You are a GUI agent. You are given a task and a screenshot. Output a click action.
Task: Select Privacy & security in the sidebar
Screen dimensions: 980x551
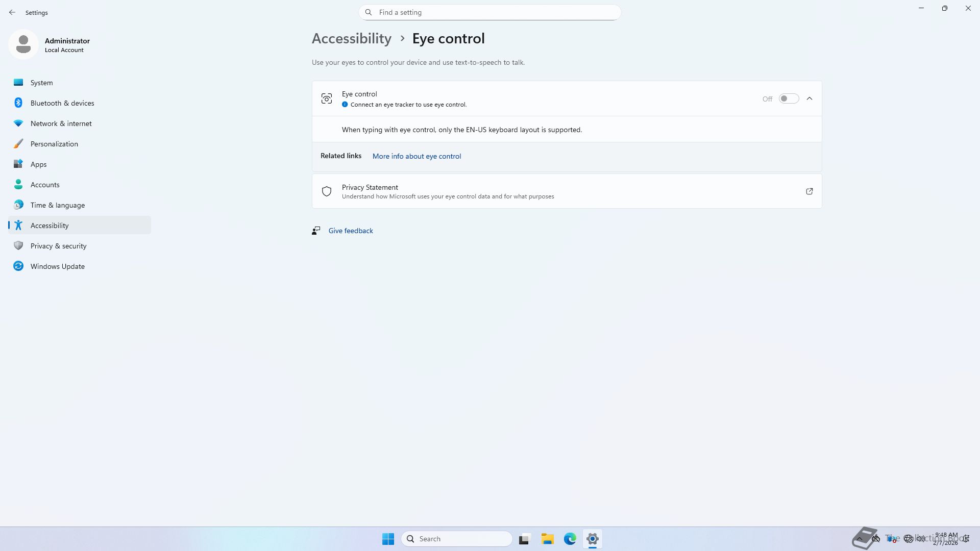click(58, 246)
